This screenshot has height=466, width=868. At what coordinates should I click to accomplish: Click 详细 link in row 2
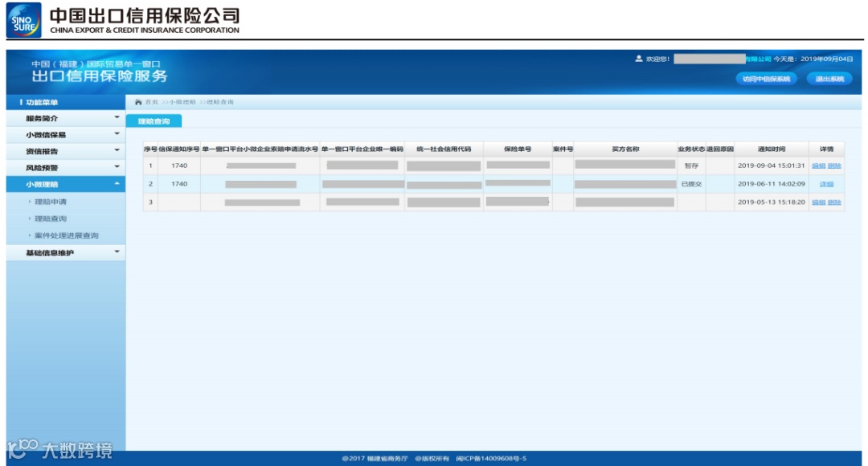click(x=826, y=184)
